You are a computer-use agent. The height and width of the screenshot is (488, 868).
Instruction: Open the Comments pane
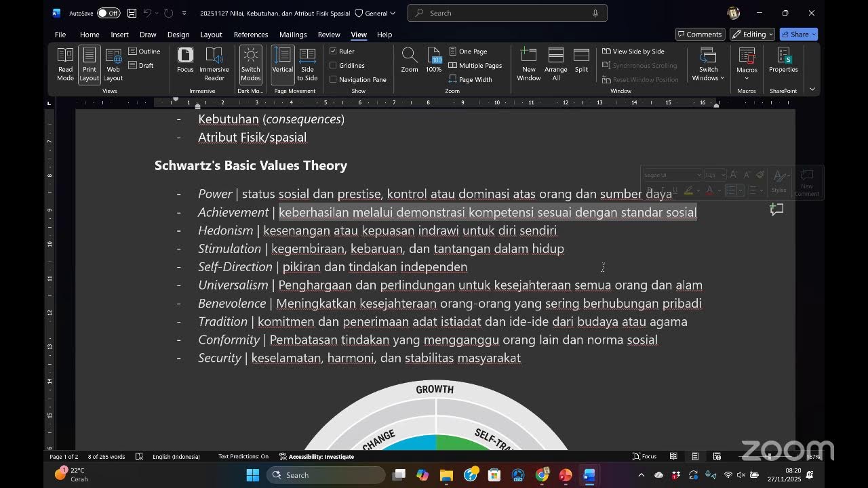click(x=700, y=35)
